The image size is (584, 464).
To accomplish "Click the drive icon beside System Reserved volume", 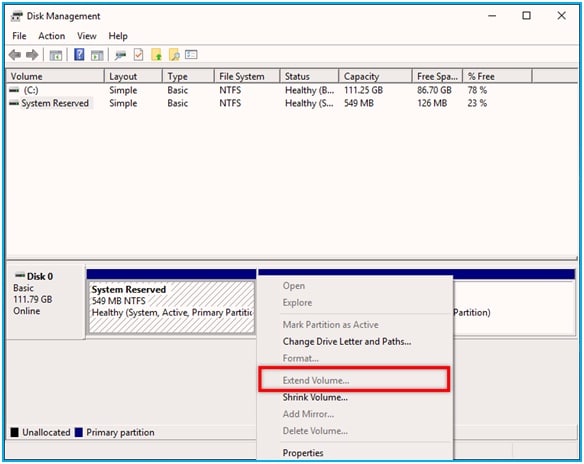I will [x=14, y=103].
